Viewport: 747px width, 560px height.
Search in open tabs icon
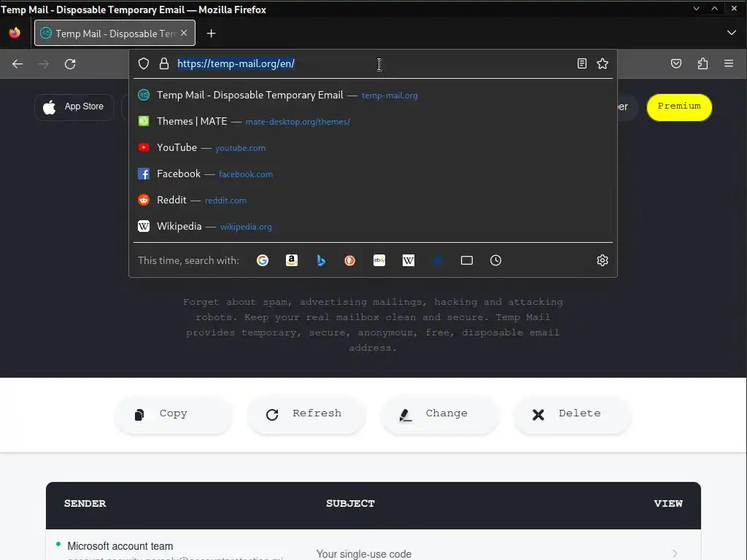coord(467,260)
